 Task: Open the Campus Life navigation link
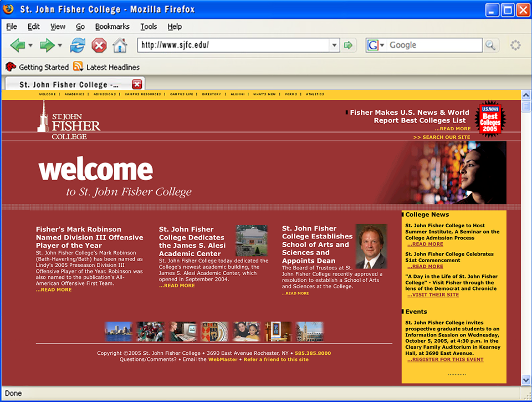(x=182, y=94)
